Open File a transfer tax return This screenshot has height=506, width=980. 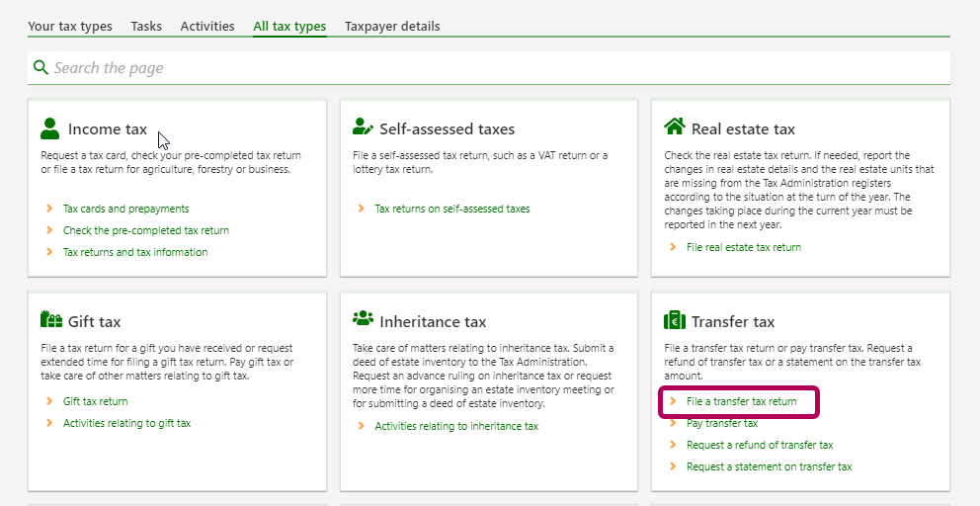click(x=741, y=402)
